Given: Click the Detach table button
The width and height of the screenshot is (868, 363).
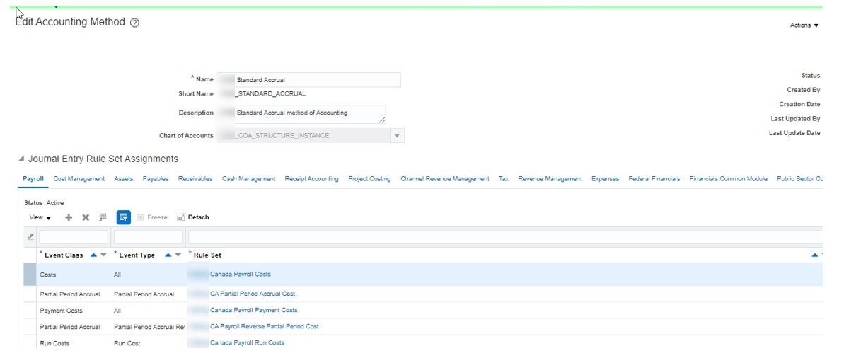Looking at the screenshot, I should (193, 218).
